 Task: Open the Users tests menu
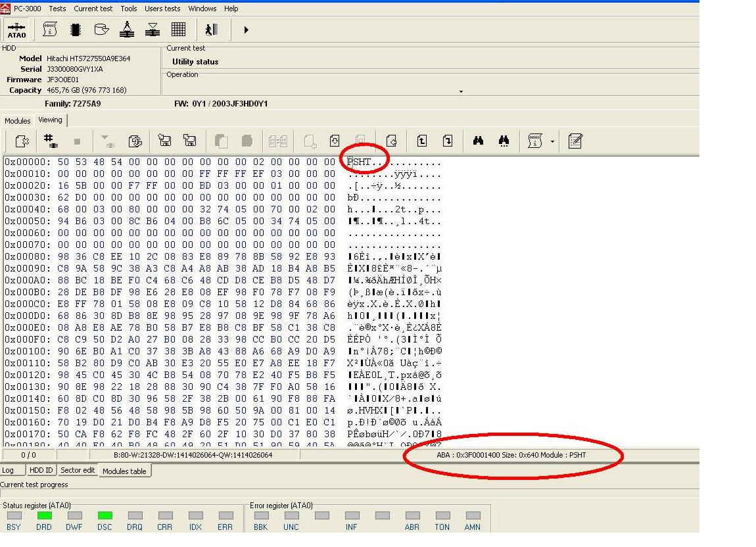click(x=162, y=9)
